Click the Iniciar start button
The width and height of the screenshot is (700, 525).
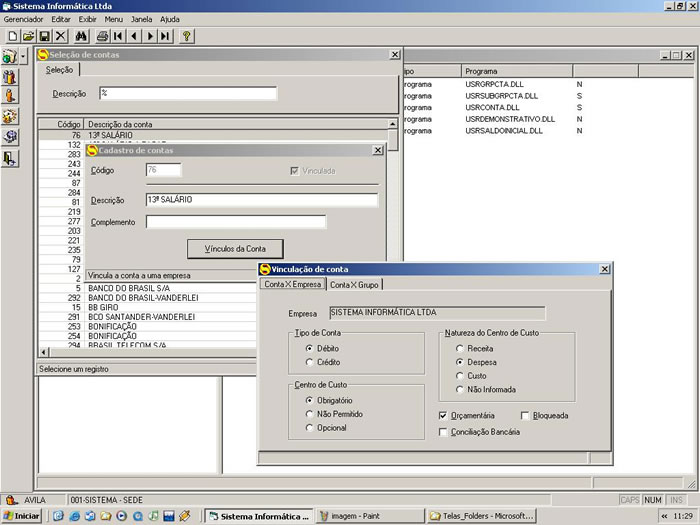(x=21, y=516)
